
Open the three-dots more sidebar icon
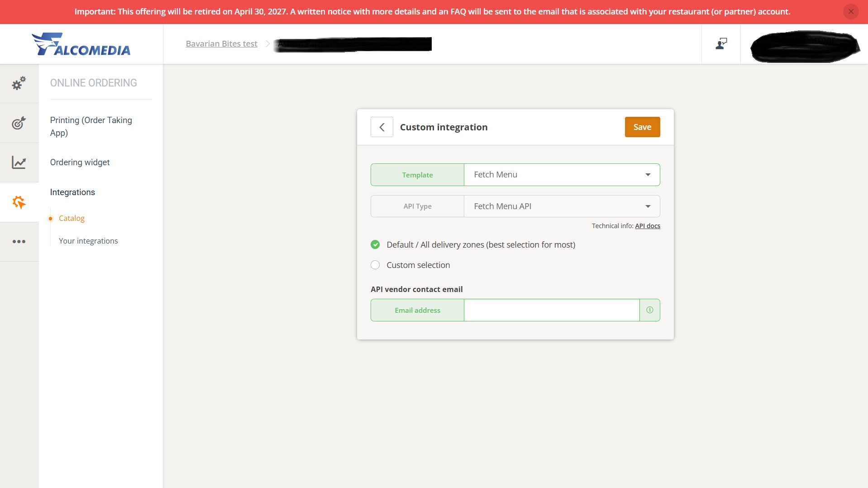coord(19,241)
